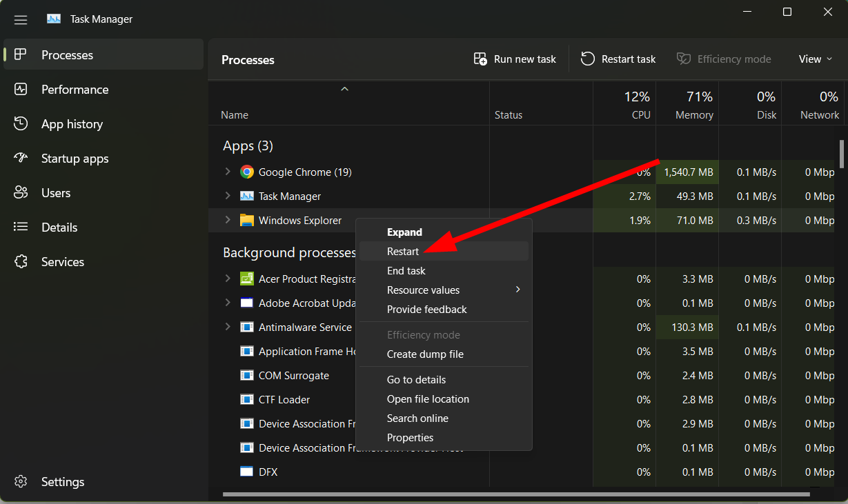The image size is (848, 504).
Task: Open the Services page
Action: 103,262
